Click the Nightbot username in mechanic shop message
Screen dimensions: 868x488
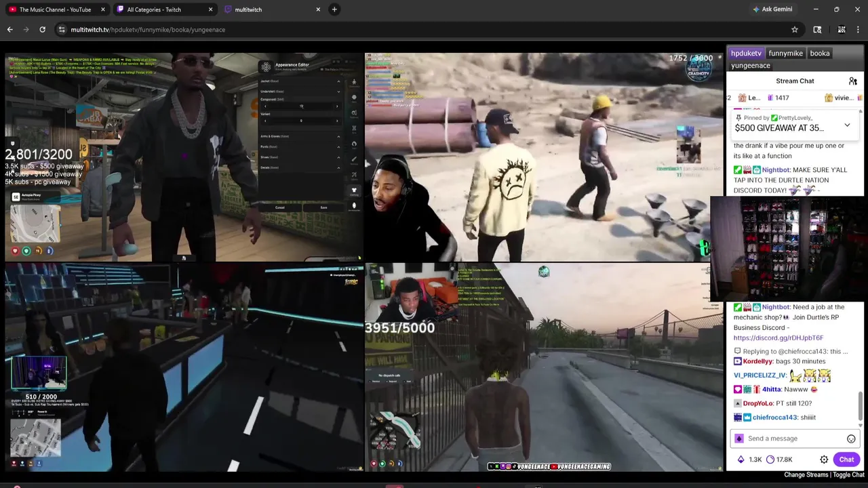775,307
